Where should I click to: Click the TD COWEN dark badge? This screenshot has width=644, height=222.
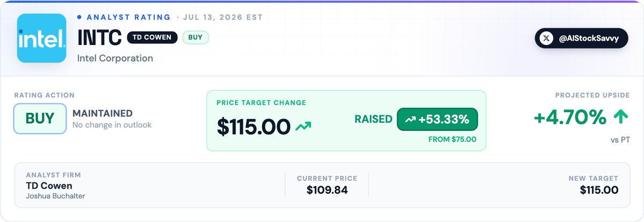(x=152, y=38)
